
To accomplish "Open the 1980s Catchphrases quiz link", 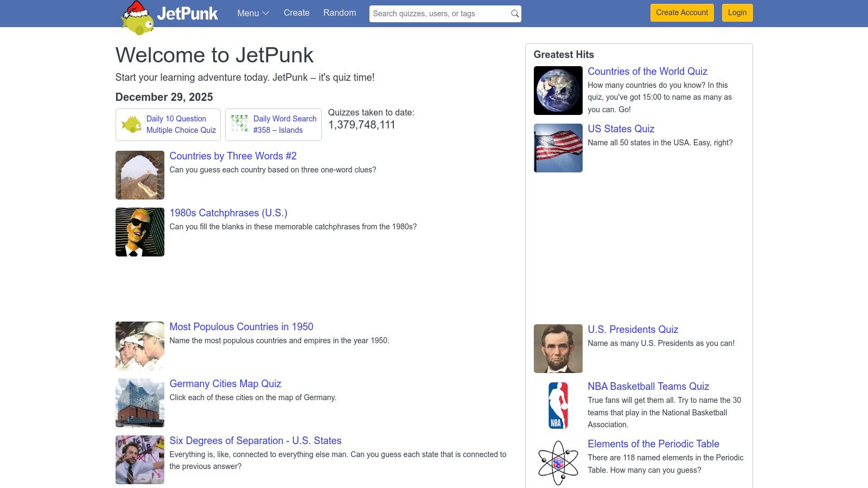I will point(228,213).
